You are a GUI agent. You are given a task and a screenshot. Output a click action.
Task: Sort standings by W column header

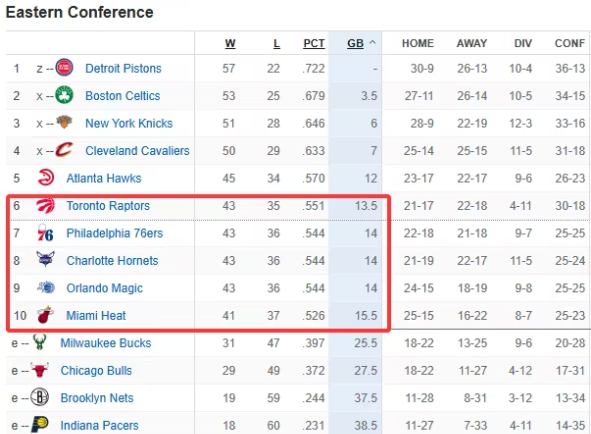[x=230, y=43]
